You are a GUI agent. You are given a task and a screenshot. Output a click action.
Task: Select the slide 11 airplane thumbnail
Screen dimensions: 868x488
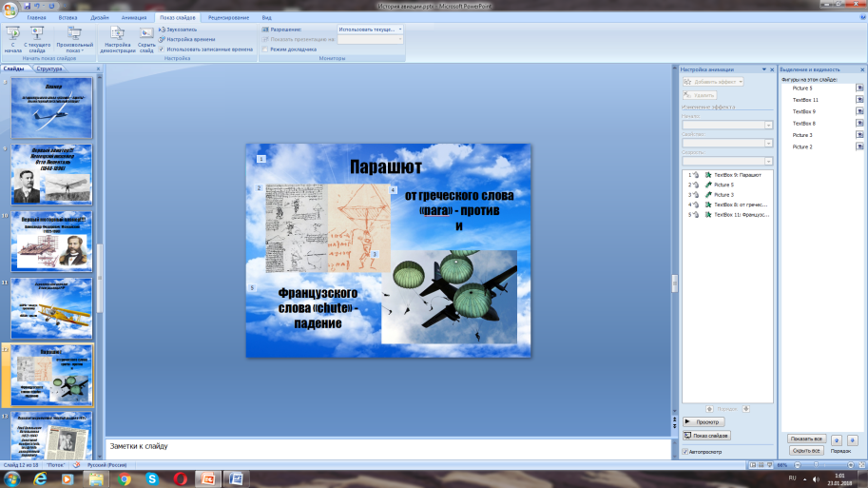coord(51,308)
